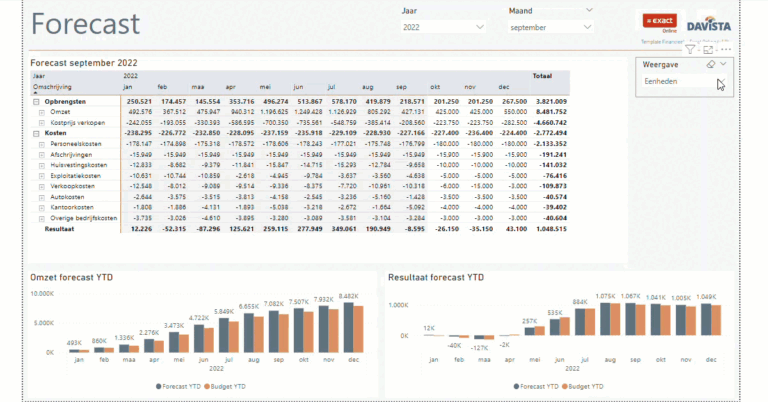Click the aug bar labeled 1.075K in Resultaat chart
Viewport: 768px width, 402px height.
[x=605, y=319]
